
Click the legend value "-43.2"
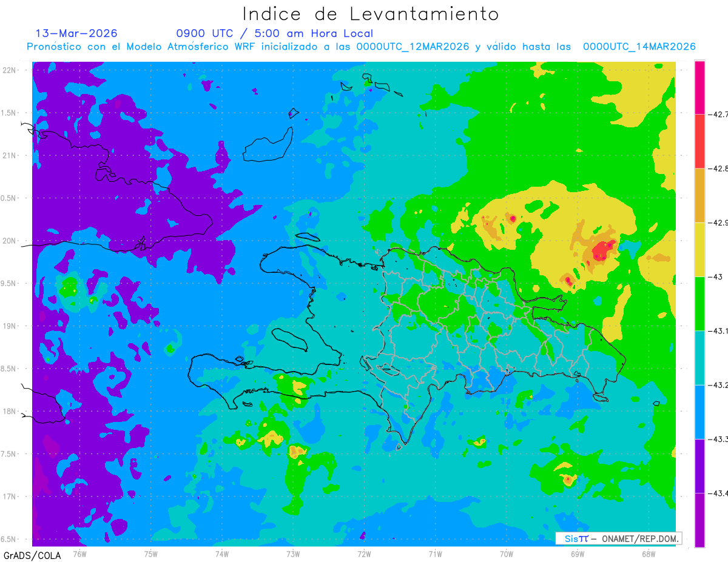coord(718,384)
